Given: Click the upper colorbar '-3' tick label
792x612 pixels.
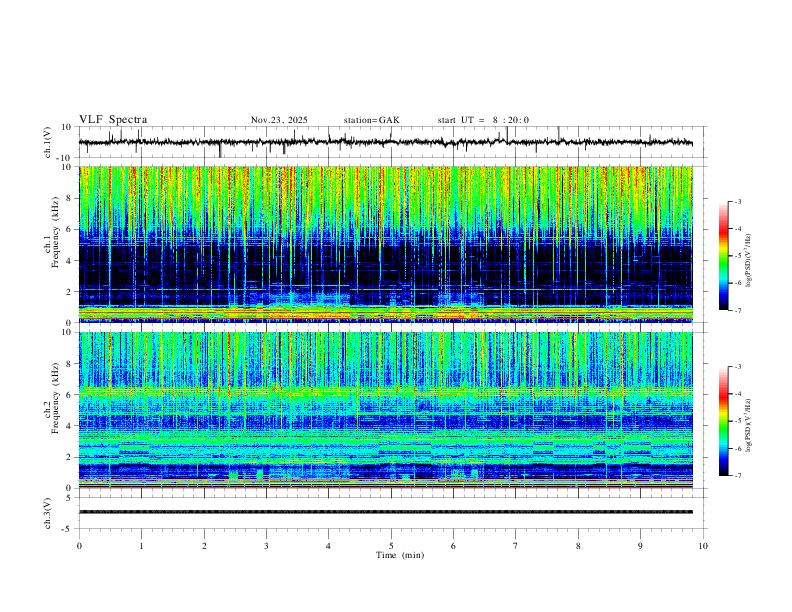Looking at the screenshot, I should [737, 201].
